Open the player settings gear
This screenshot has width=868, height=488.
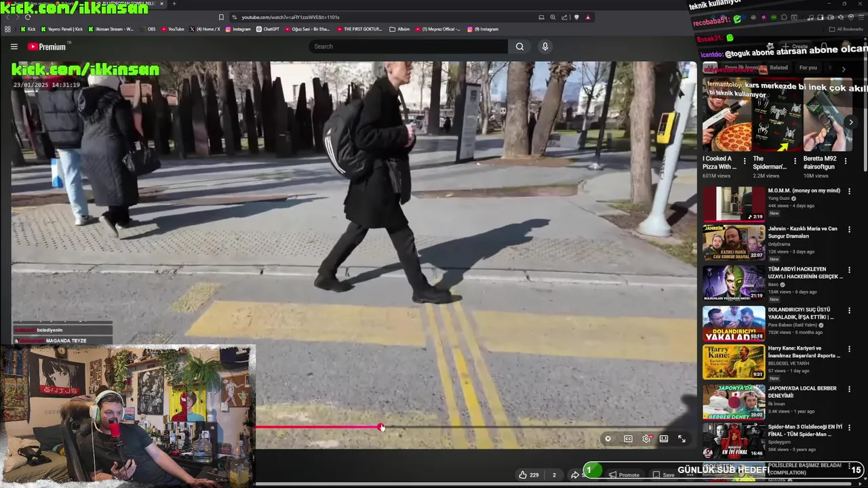646,439
